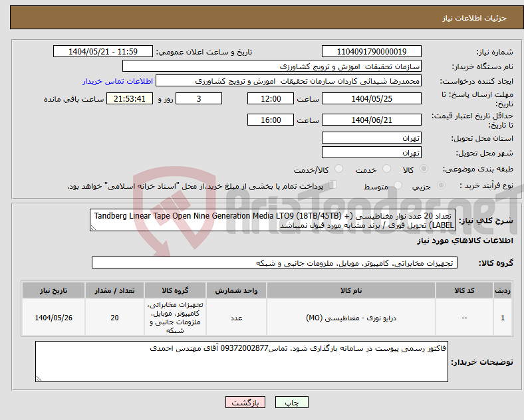Click the delivery city field تهران
The height and width of the screenshot is (420, 524).
click(x=371, y=153)
